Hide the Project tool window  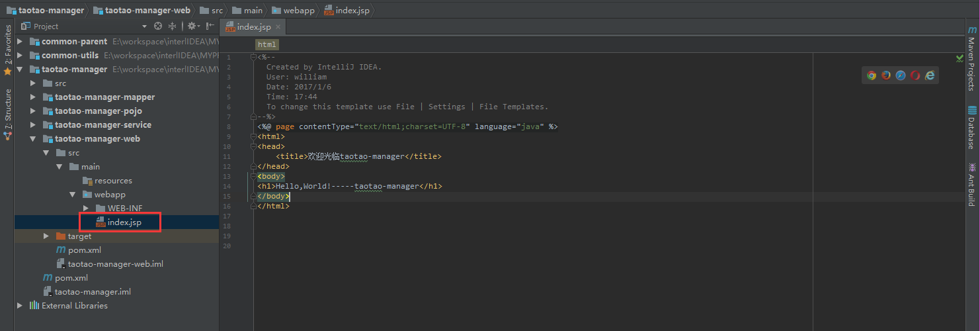pos(210,26)
